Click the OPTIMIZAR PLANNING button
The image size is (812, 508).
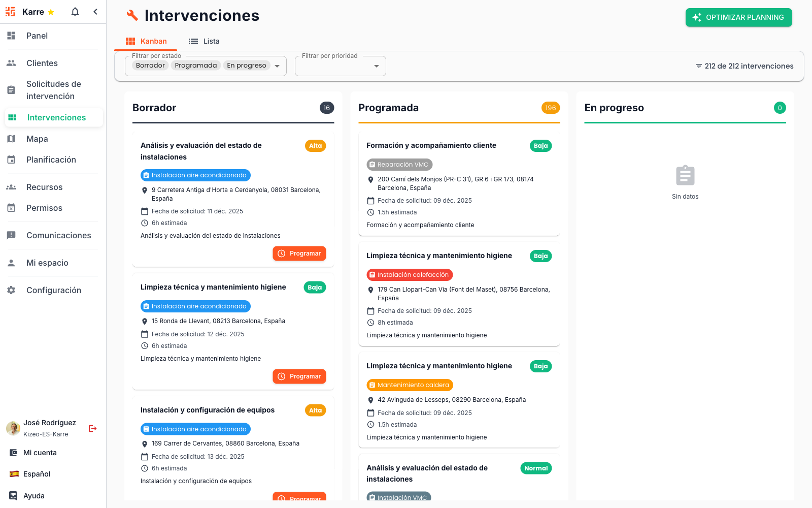point(738,17)
